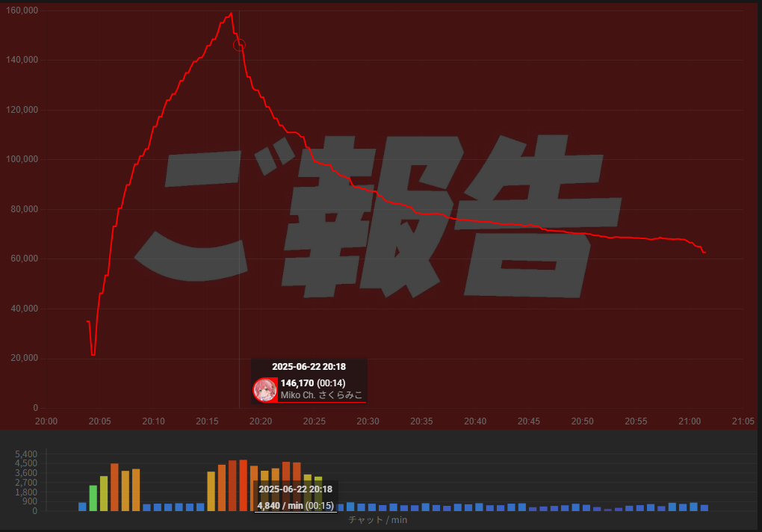Click the 20:40 time axis label

[475, 421]
